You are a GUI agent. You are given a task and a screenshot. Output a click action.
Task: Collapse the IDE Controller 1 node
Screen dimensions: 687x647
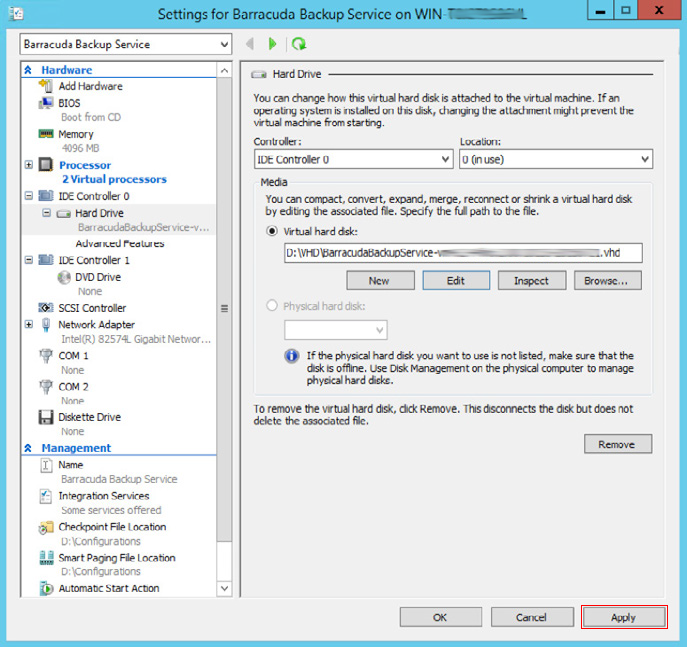pos(29,260)
